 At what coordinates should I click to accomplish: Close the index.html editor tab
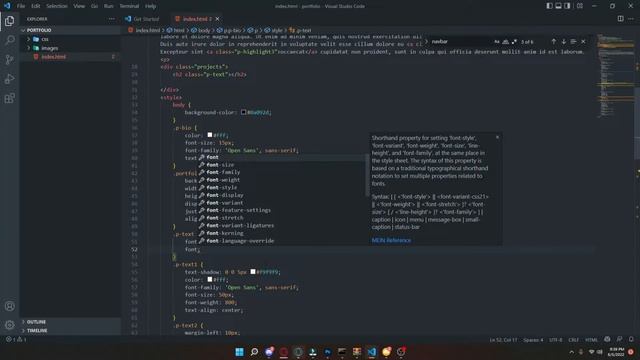coord(218,19)
